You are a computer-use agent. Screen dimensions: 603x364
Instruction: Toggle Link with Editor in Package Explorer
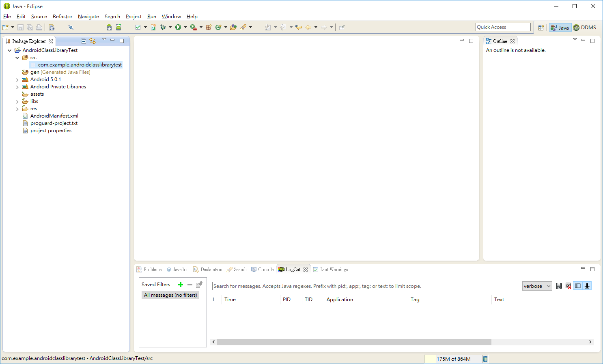coord(93,41)
